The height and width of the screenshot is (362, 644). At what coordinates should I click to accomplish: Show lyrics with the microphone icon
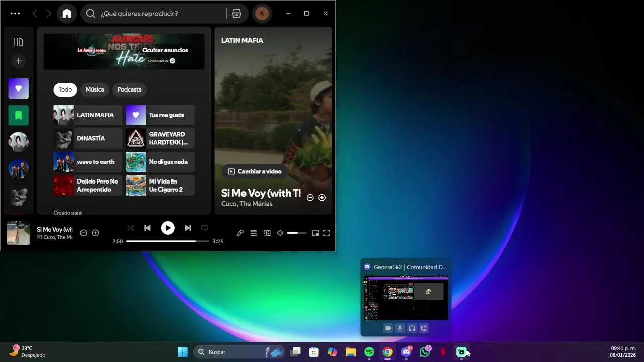pyautogui.click(x=240, y=233)
